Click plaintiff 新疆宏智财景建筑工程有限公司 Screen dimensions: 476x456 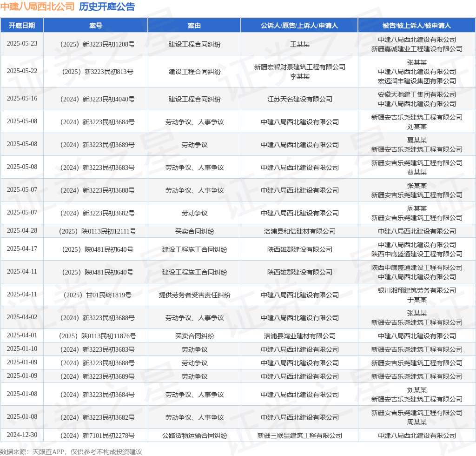tap(300, 67)
